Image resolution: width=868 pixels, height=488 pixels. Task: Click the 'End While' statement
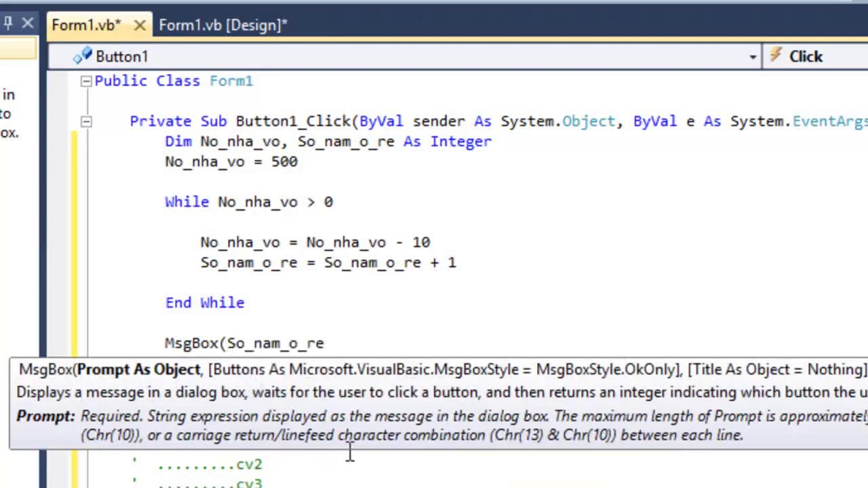[x=205, y=303]
